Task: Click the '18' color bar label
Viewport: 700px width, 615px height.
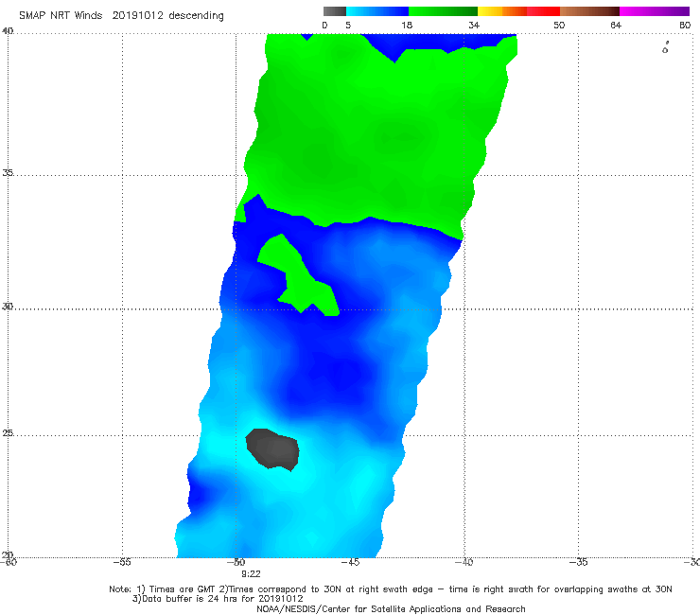Action: point(407,25)
